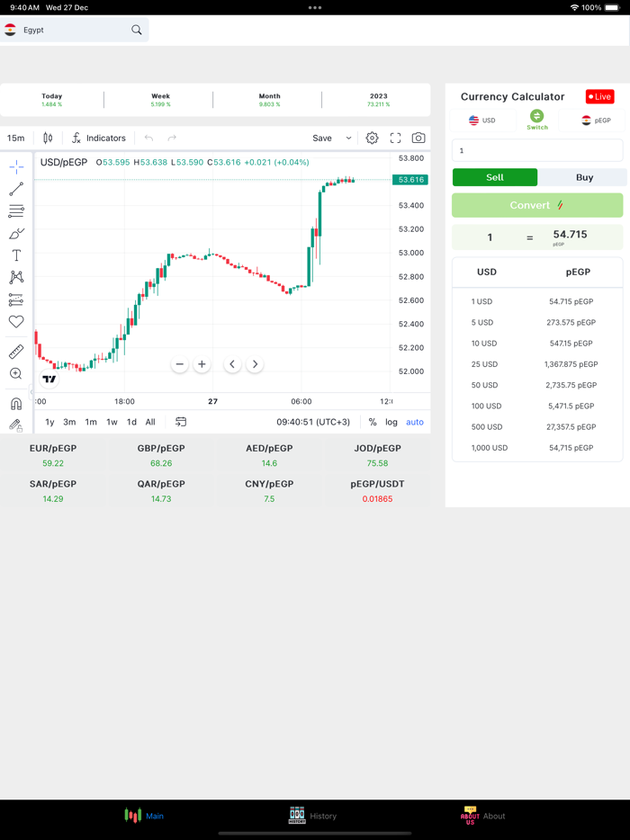Select the Text annotation tool
This screenshot has width=630, height=840.
pos(16,255)
